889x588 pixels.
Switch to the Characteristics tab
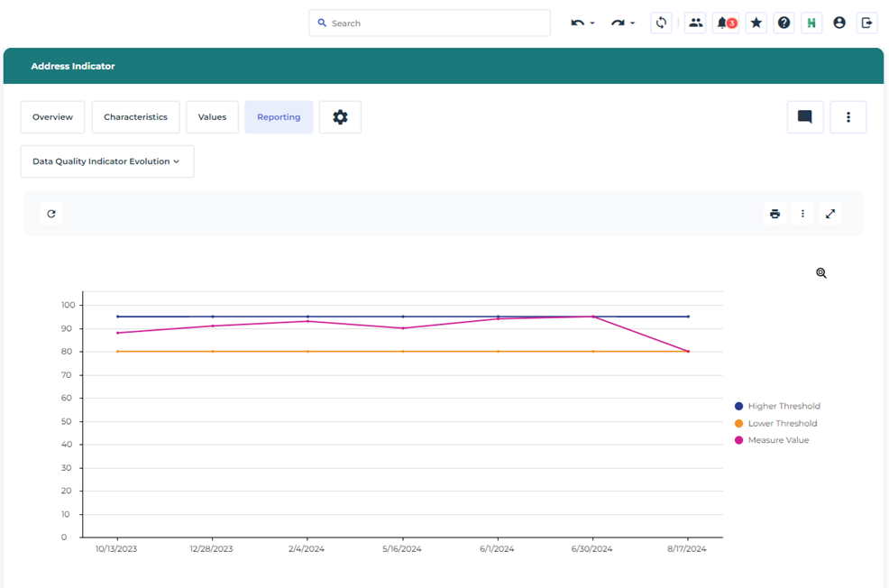click(135, 117)
